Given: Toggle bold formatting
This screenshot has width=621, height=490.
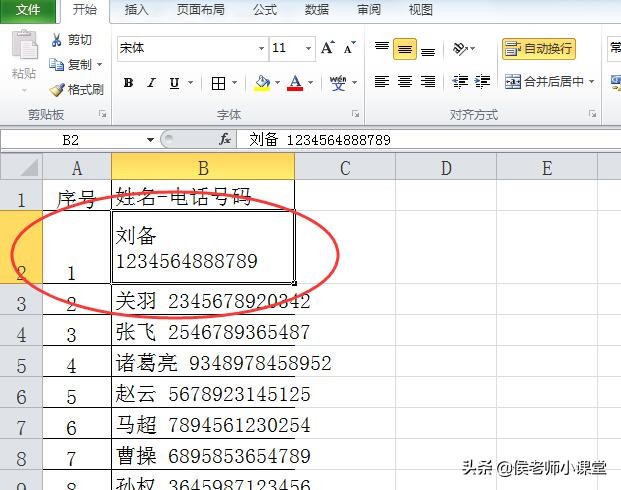Looking at the screenshot, I should click(x=128, y=83).
